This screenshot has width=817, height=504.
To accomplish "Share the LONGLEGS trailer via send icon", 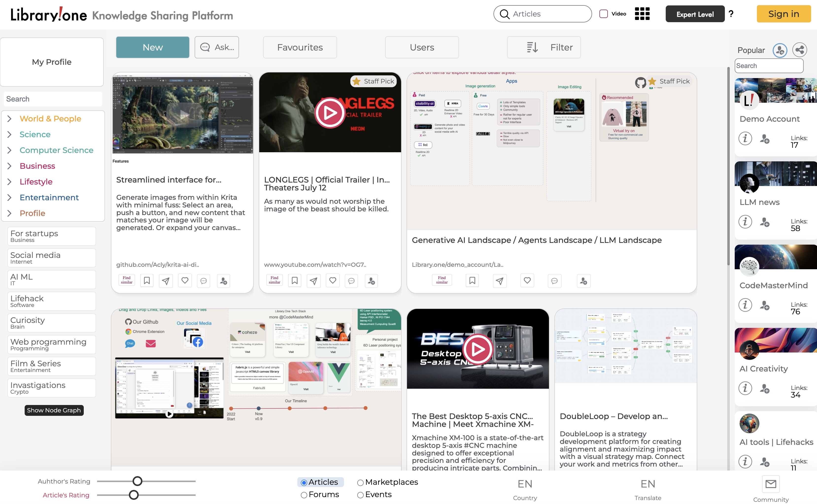I will point(313,281).
